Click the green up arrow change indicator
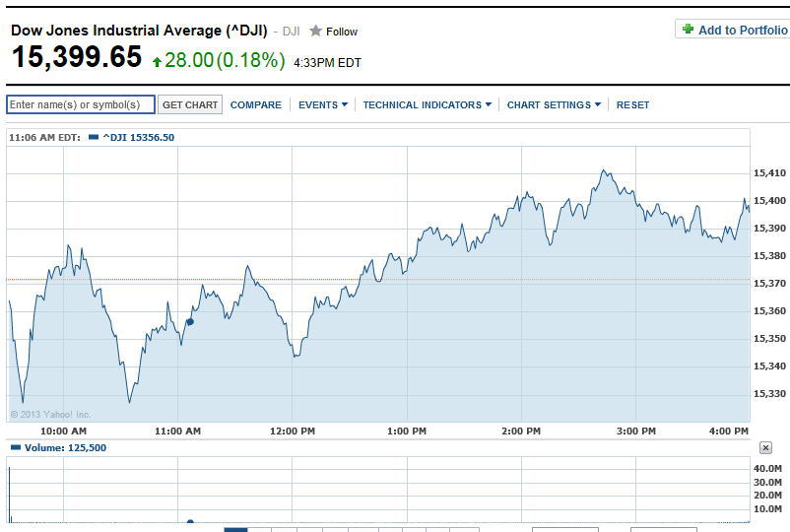790x532 pixels. (x=157, y=61)
